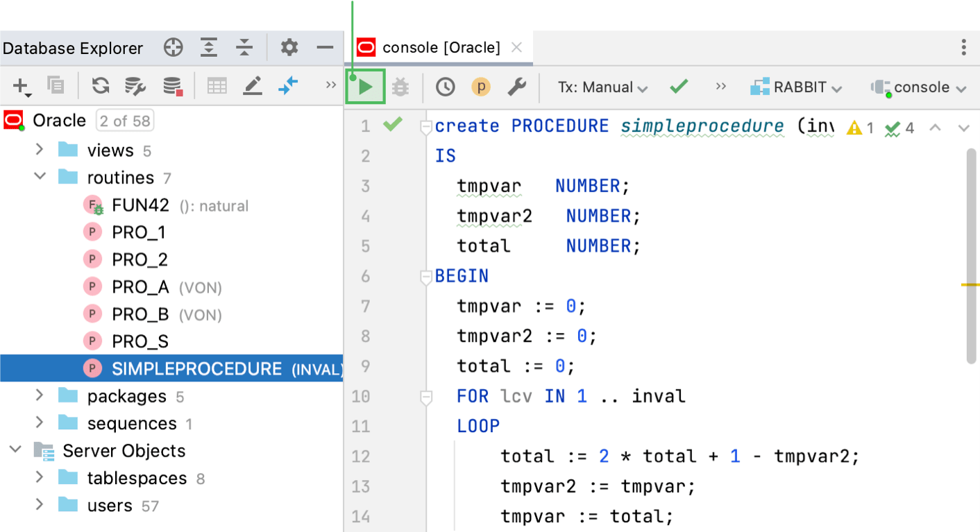This screenshot has width=980, height=532.
Task: Click line number 12 in gutter
Action: pyautogui.click(x=361, y=456)
